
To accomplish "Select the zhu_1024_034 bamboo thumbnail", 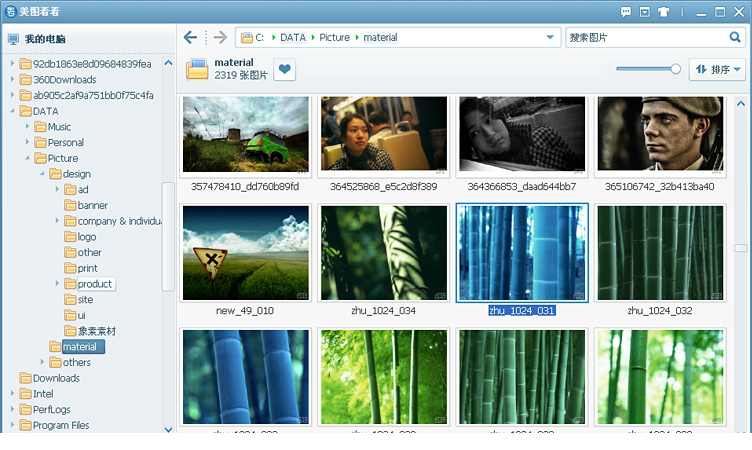I will point(384,253).
